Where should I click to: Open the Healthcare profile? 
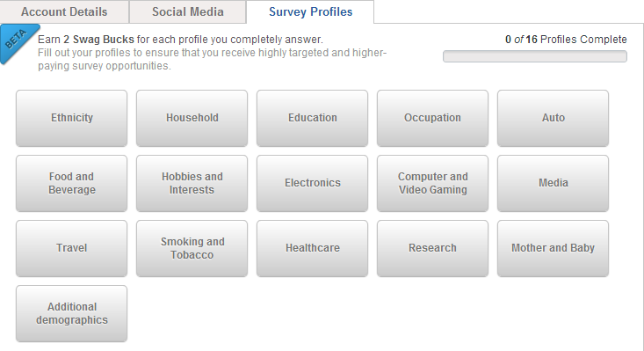click(x=312, y=248)
